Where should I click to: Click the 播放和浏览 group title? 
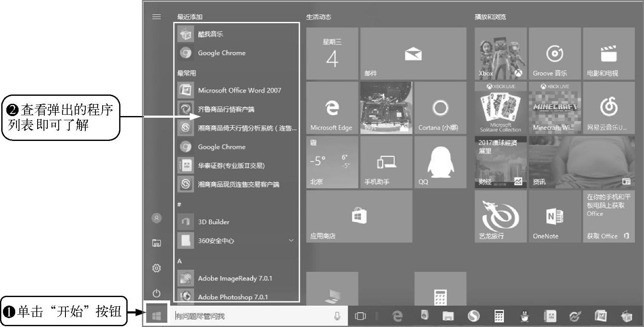point(490,17)
